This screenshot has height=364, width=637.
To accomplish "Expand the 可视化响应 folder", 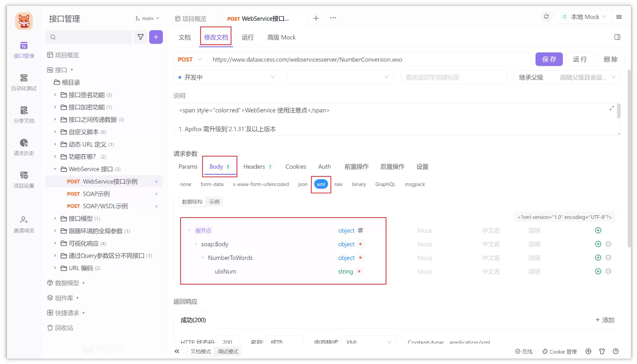I will [55, 243].
